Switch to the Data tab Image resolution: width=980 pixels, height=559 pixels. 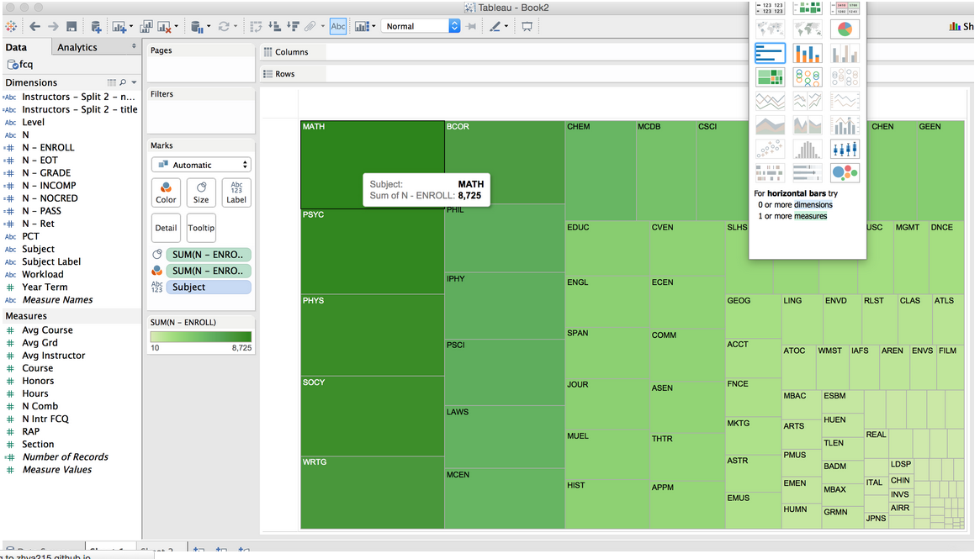[x=16, y=48]
